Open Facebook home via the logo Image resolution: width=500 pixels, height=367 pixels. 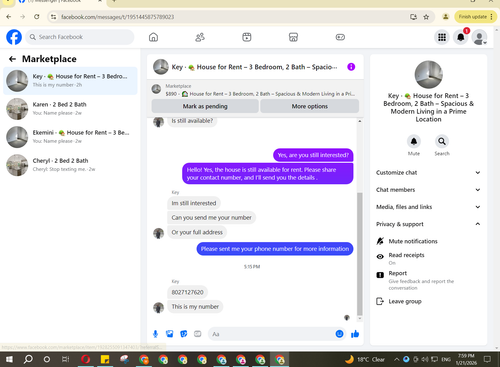14,37
